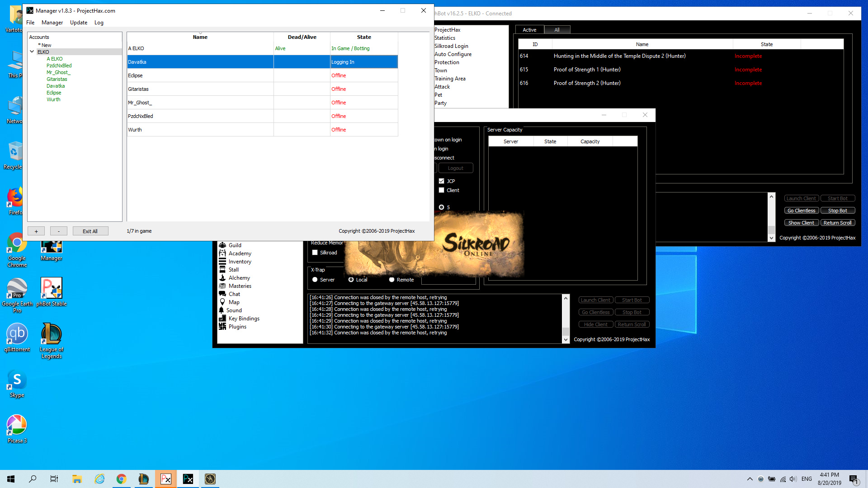Screen dimensions: 868x488
Task: Open the Update menu
Action: (x=78, y=23)
